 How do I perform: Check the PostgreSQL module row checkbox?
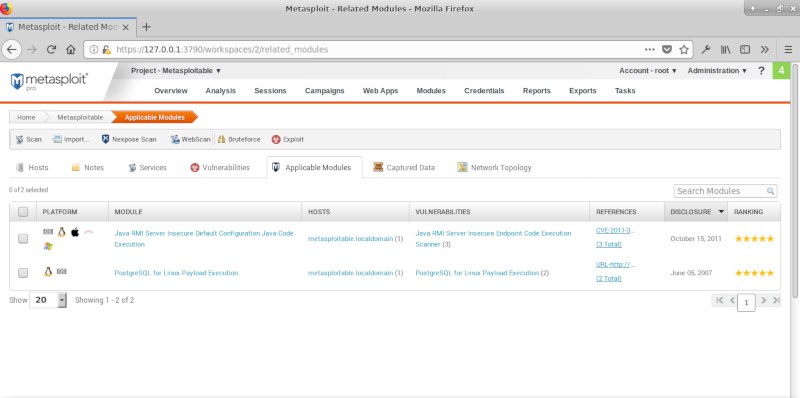pyautogui.click(x=23, y=273)
